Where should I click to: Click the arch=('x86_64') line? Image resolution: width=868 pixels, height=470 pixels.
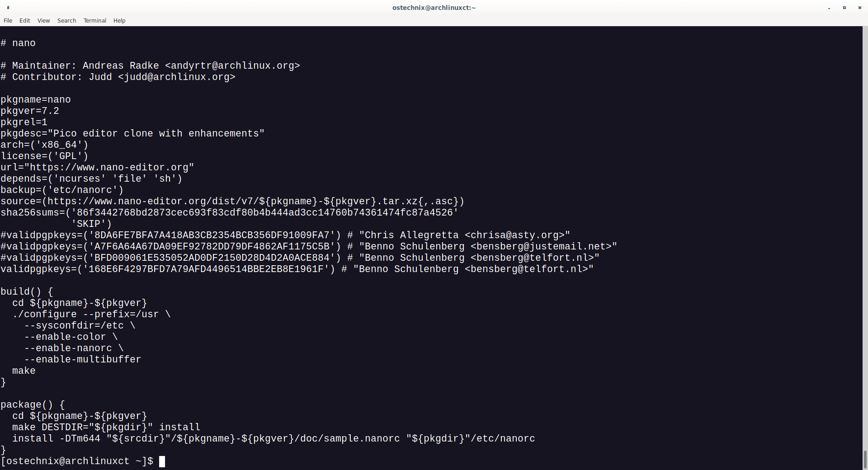[x=44, y=145]
